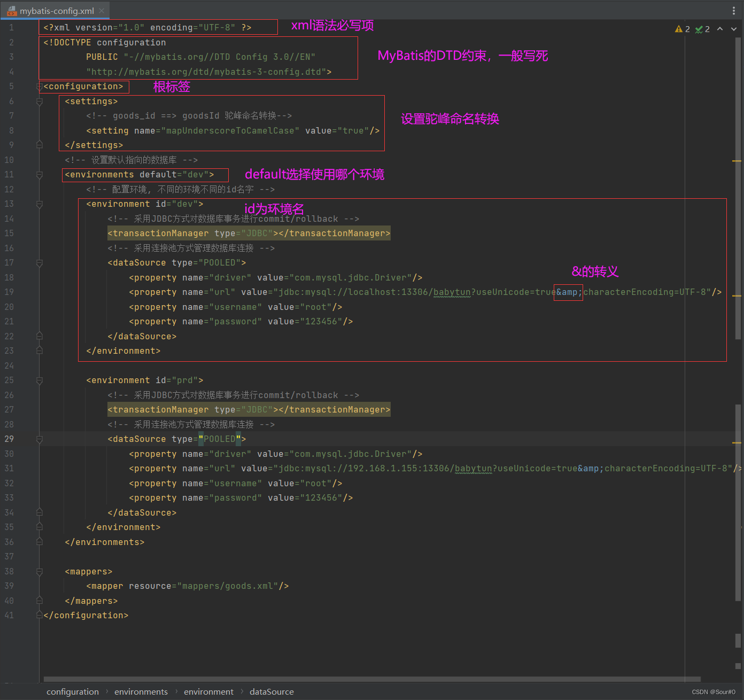Collapse dataSource fold on line 29

(x=39, y=439)
